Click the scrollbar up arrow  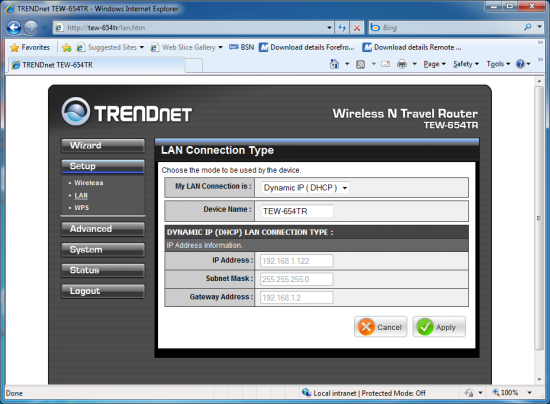(539, 81)
